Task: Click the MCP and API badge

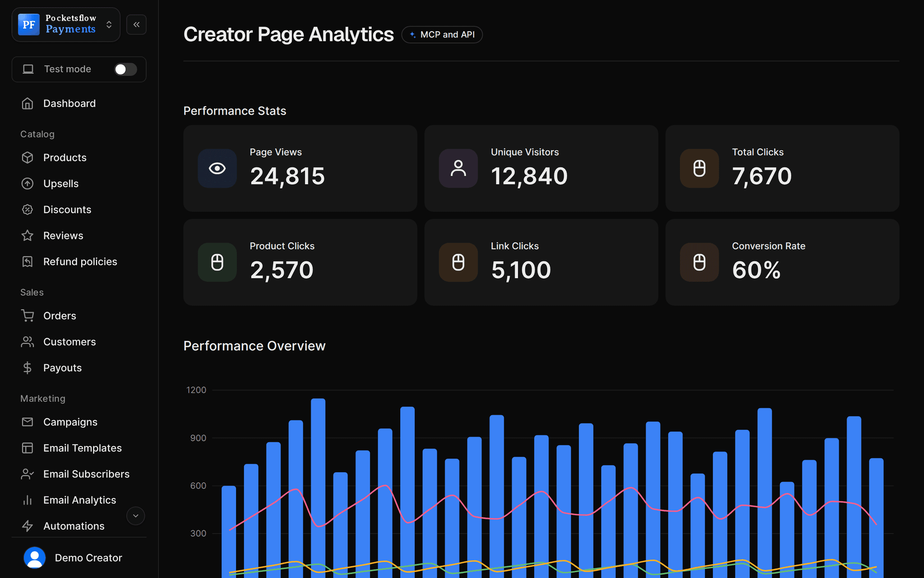Action: tap(442, 35)
